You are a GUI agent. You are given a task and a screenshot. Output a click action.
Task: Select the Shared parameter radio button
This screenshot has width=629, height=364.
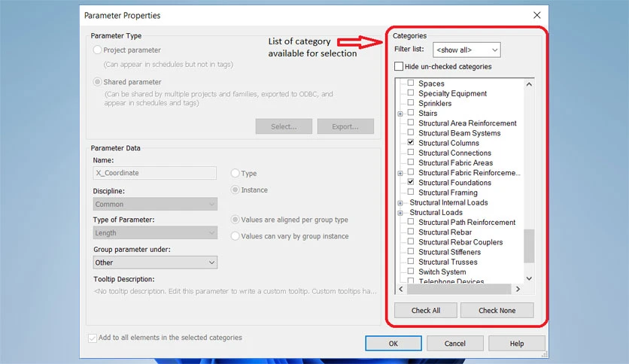point(98,82)
